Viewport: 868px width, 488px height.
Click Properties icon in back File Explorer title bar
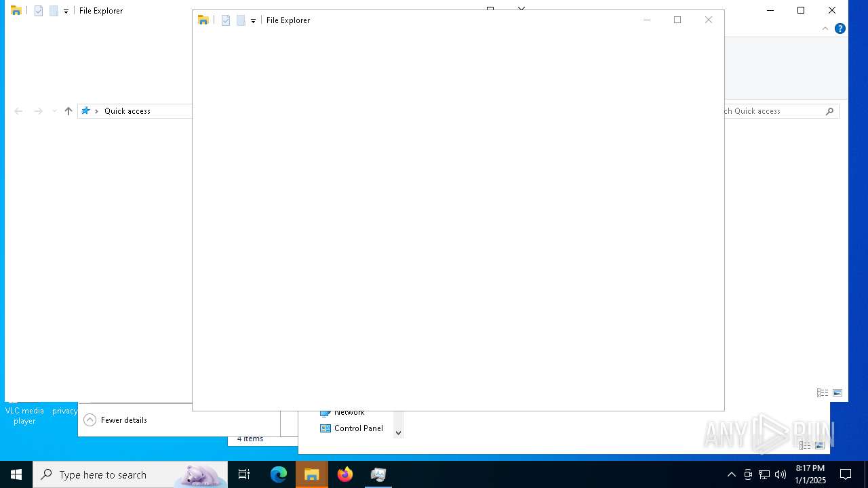[x=39, y=11]
